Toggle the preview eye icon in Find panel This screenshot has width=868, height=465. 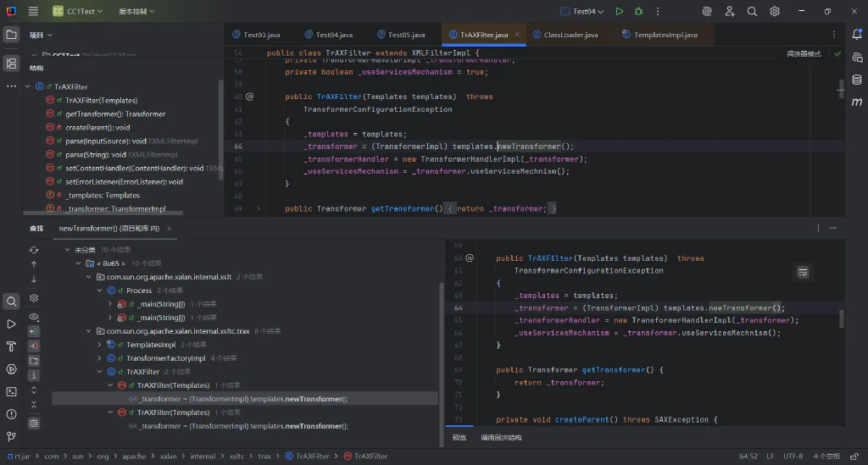(34, 318)
